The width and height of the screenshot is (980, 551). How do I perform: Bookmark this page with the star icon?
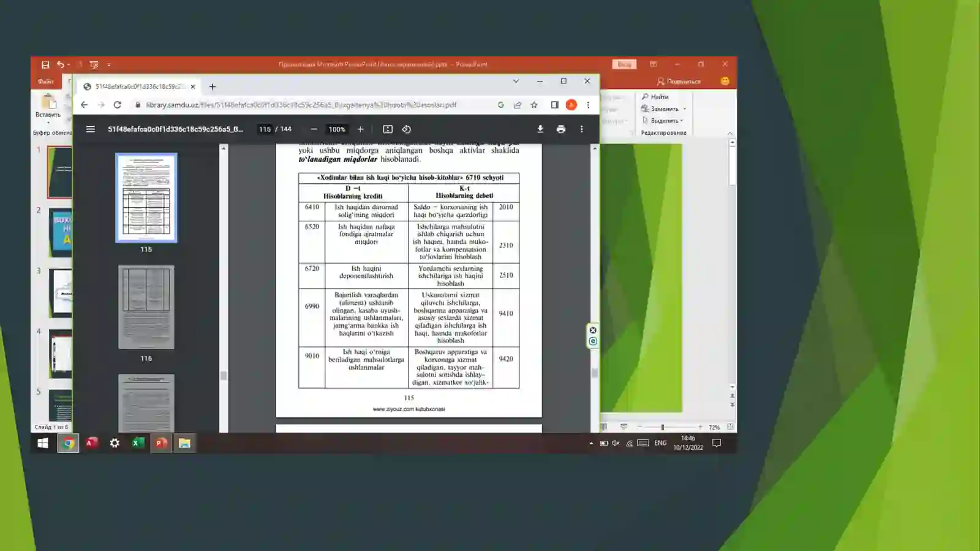tap(534, 105)
